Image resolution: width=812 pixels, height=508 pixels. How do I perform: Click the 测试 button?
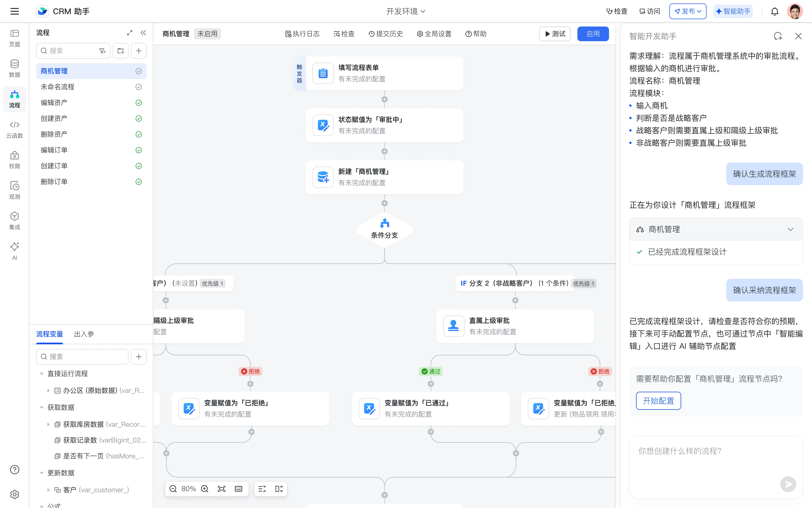tap(555, 34)
